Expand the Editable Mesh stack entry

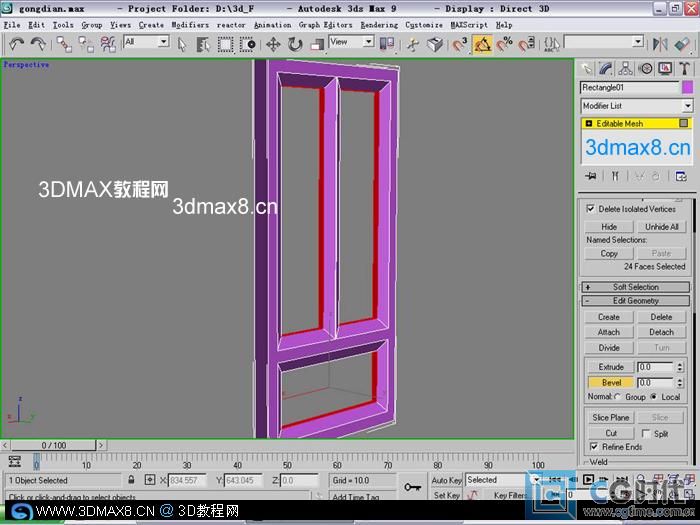[588, 123]
